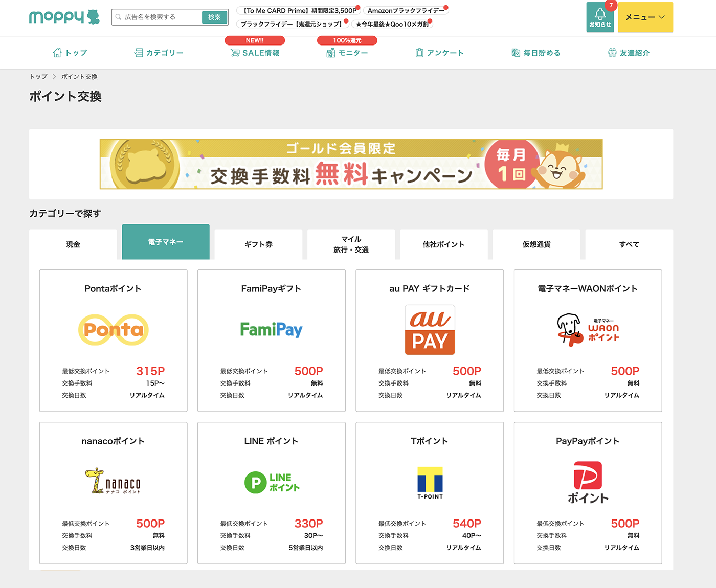The width and height of the screenshot is (716, 588).
Task: Click the カテゴリーで探す heading
Action: [x=65, y=214]
